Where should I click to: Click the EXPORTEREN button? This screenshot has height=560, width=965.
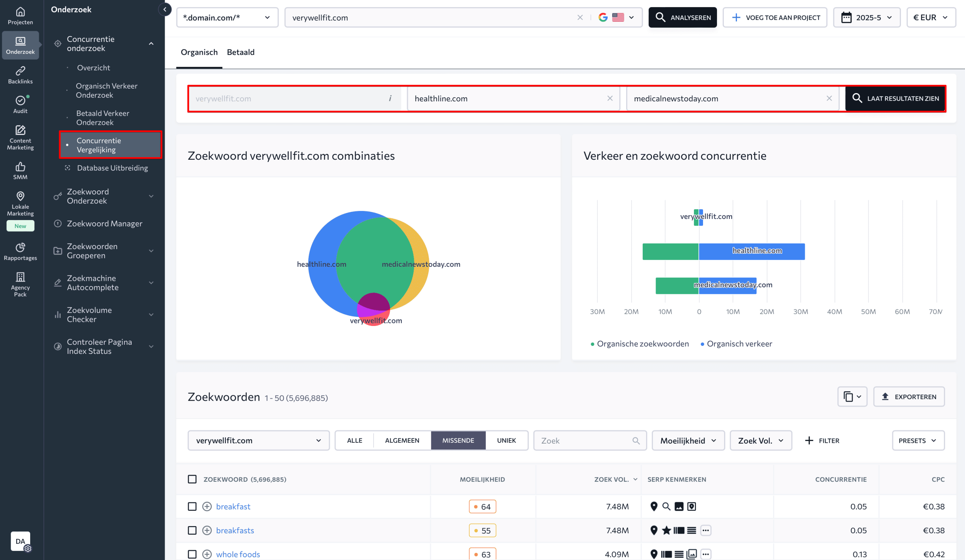[x=909, y=396]
